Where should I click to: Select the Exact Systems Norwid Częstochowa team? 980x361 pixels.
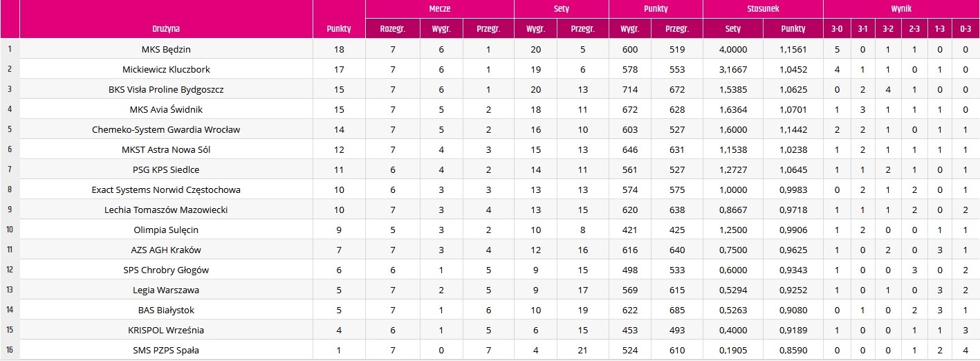(166, 189)
